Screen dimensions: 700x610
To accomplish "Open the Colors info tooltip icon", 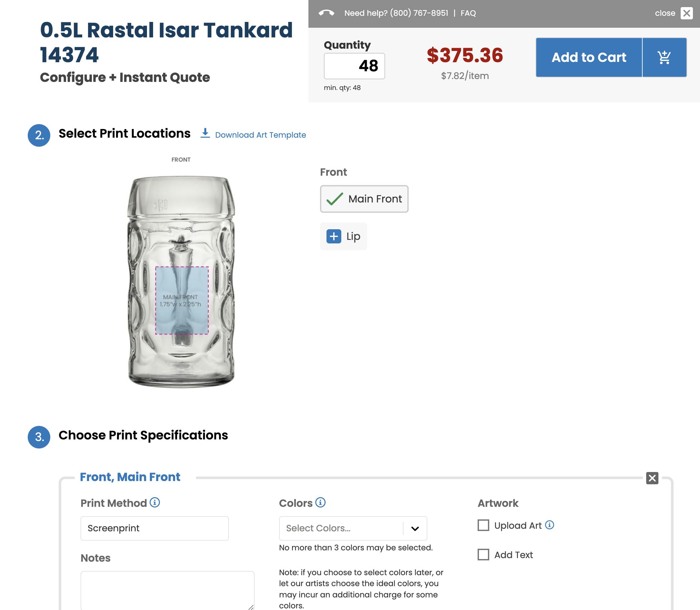I will coord(319,502).
